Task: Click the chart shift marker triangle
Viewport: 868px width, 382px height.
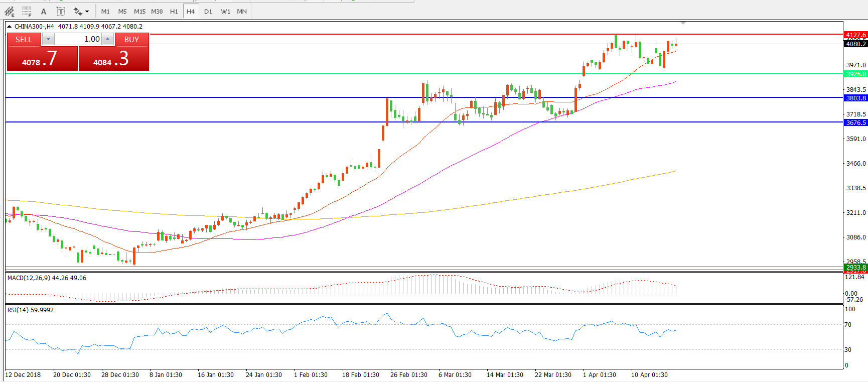Action: [683, 23]
